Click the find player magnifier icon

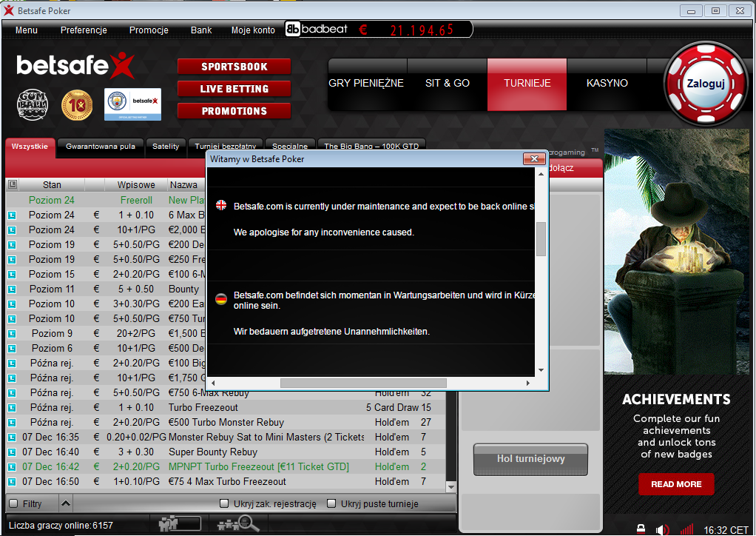(x=238, y=523)
